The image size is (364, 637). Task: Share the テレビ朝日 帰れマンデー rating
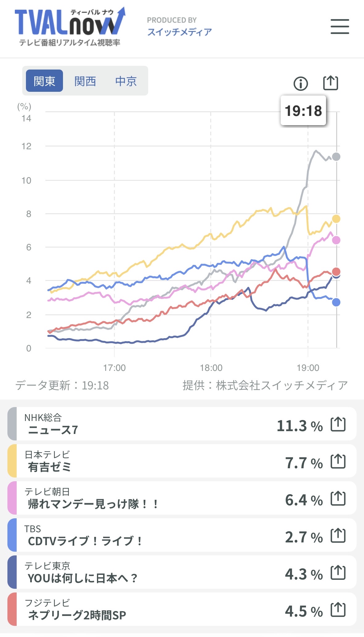coord(338,499)
